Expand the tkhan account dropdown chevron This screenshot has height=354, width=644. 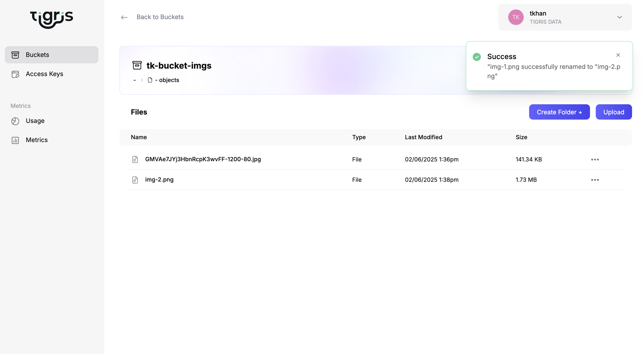click(619, 17)
